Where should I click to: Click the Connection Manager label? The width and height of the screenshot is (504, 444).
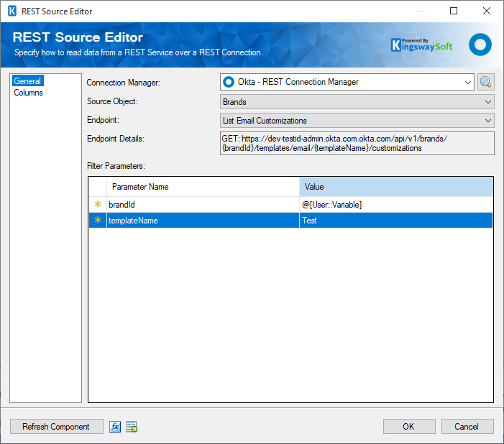(x=124, y=83)
